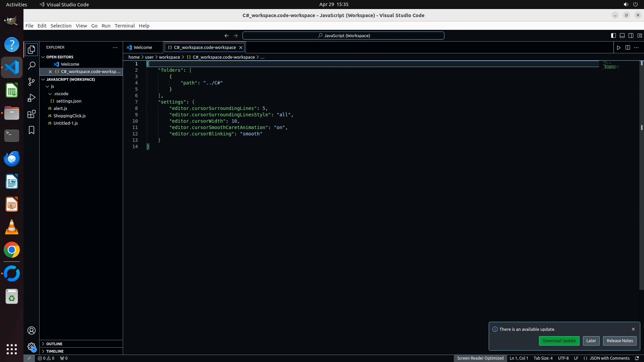The height and width of the screenshot is (362, 644).
Task: Collapse the .vscode folder
Action: pyautogui.click(x=61, y=94)
